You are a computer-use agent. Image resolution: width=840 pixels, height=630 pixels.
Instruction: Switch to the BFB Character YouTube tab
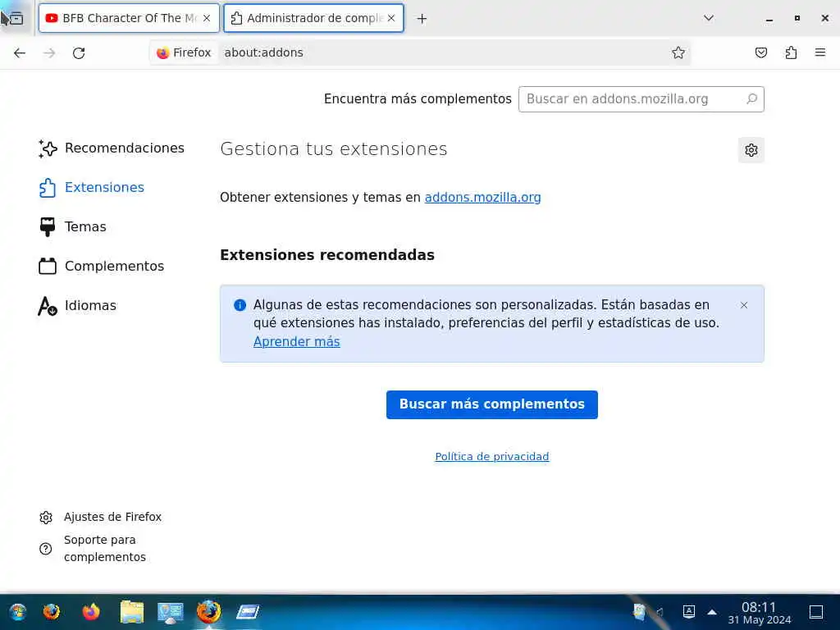pyautogui.click(x=129, y=18)
